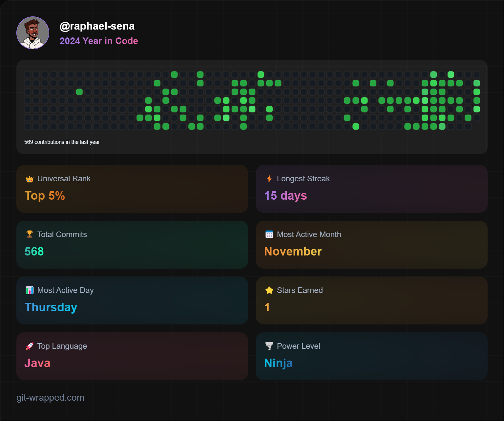The image size is (504, 421).
Task: Click the Java top language value
Action: (37, 363)
